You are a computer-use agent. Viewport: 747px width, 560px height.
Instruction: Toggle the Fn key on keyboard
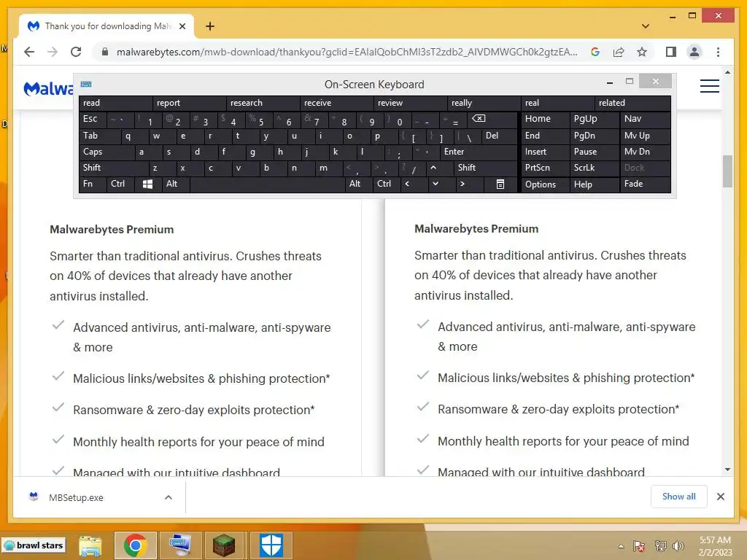pyautogui.click(x=93, y=184)
